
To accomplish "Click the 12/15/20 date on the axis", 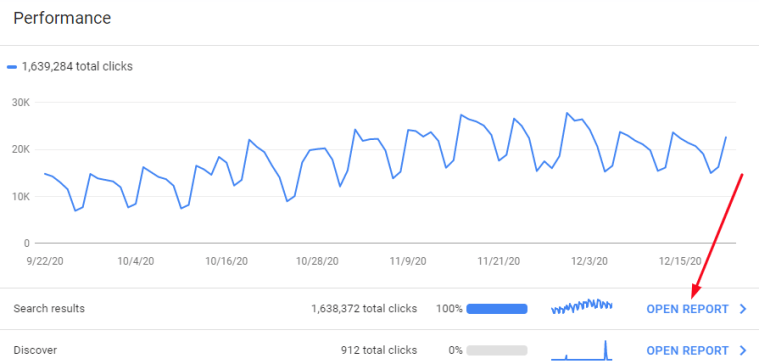I will tap(680, 261).
